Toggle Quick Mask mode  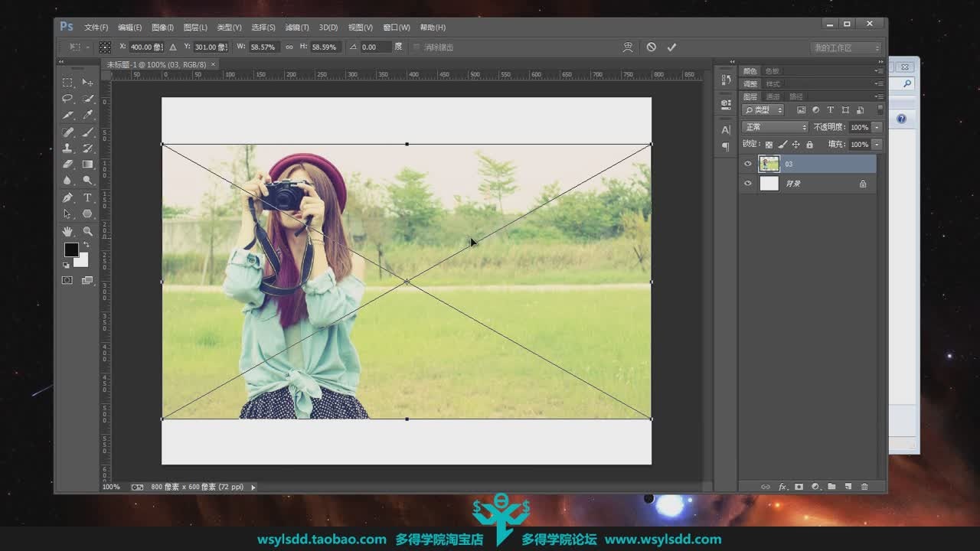[x=67, y=281]
